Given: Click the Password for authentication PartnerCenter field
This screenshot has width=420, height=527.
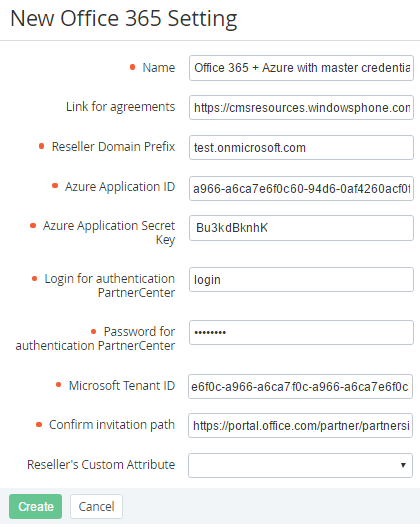Looking at the screenshot, I should tap(301, 332).
